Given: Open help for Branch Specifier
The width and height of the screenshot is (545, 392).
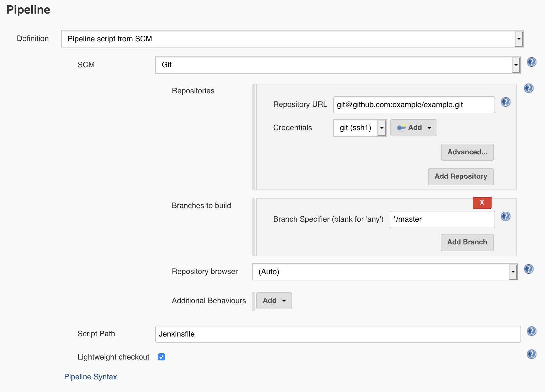Looking at the screenshot, I should (506, 216).
